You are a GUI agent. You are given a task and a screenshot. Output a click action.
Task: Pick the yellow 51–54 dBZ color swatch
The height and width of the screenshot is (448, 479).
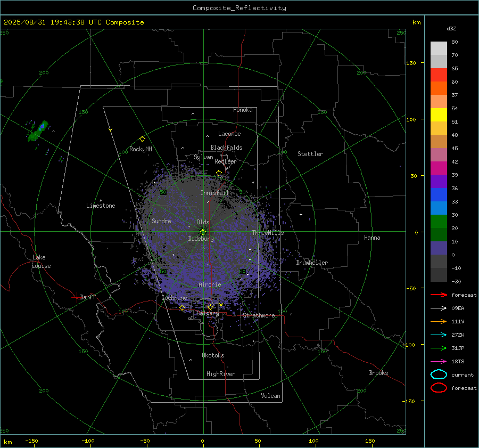click(x=439, y=115)
